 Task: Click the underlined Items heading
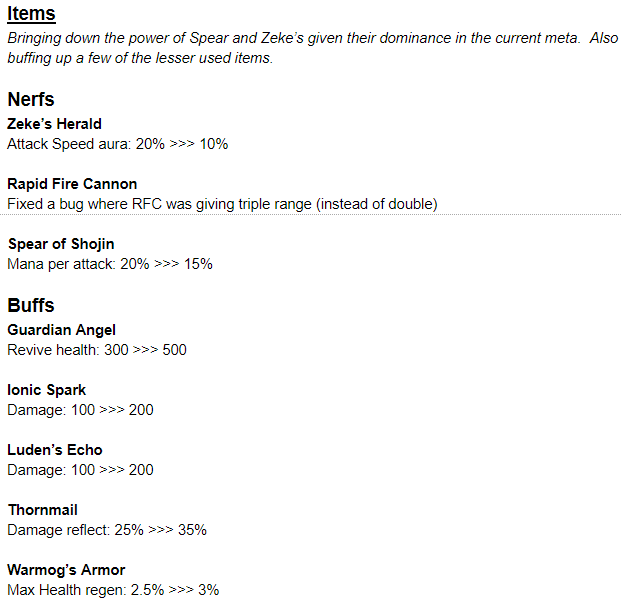(x=31, y=14)
